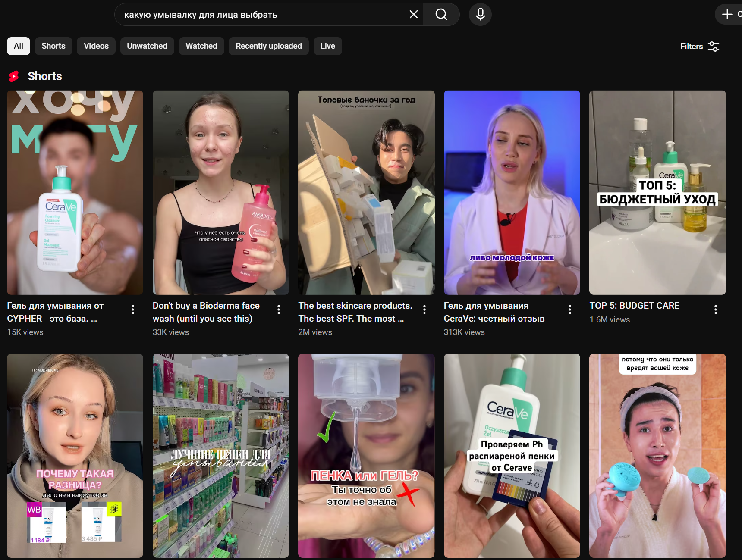Play the pink Bioderma bottle short thumbnail
The width and height of the screenshot is (742, 560).
221,193
